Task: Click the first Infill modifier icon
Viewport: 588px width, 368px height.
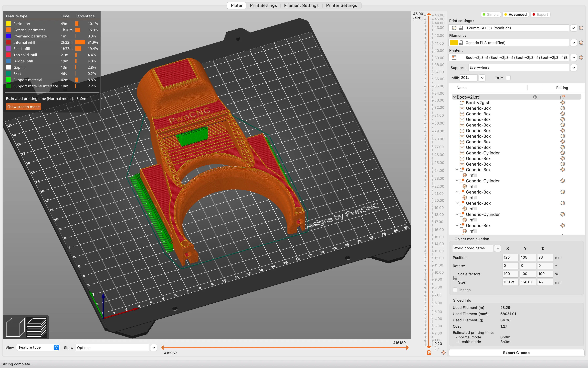Action: tap(465, 175)
